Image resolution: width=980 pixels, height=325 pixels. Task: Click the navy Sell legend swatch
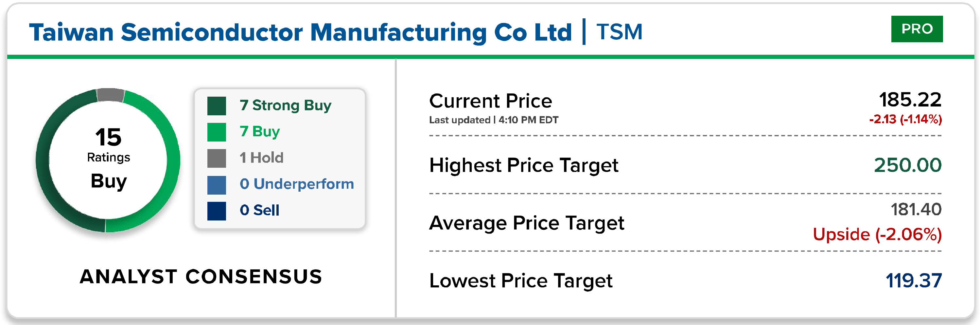tap(217, 211)
